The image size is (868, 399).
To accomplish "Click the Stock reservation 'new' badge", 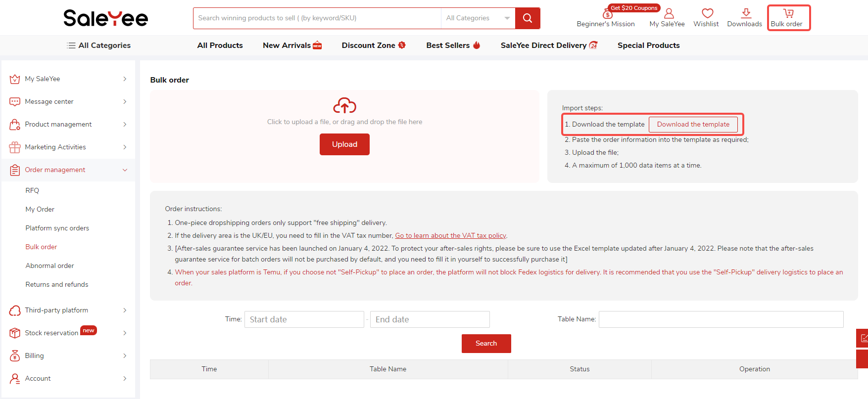I will 89,331.
